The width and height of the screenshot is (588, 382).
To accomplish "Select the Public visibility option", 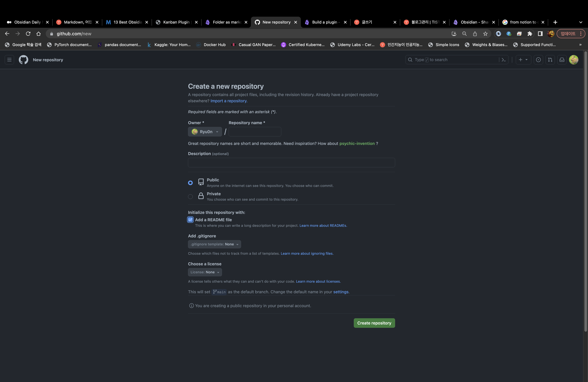I will (x=190, y=183).
